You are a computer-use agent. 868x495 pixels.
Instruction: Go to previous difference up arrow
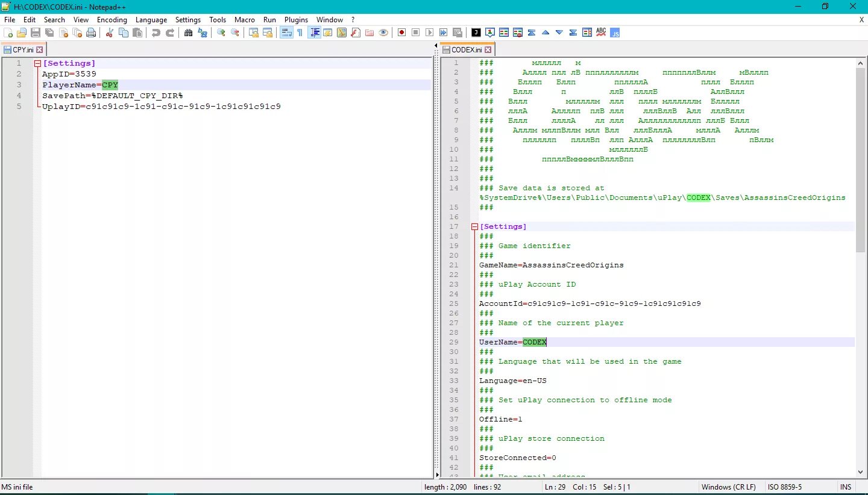546,33
